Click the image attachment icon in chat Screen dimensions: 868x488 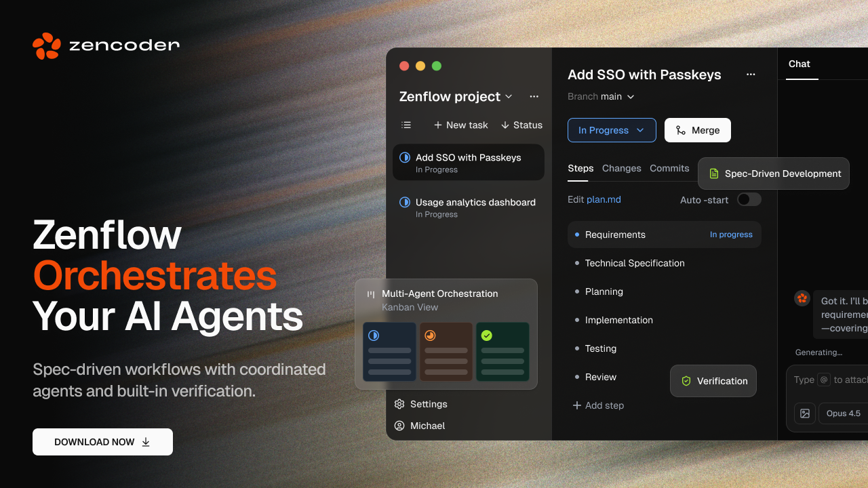(x=805, y=413)
